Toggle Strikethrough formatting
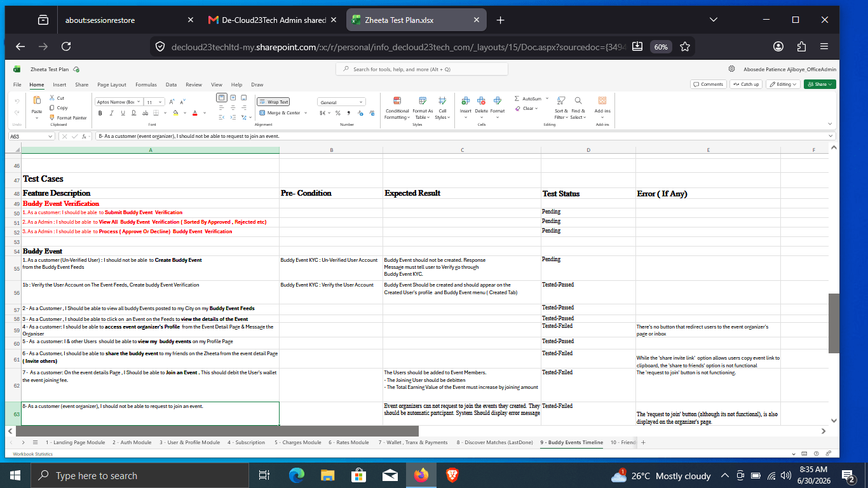This screenshot has height=488, width=868. (144, 113)
